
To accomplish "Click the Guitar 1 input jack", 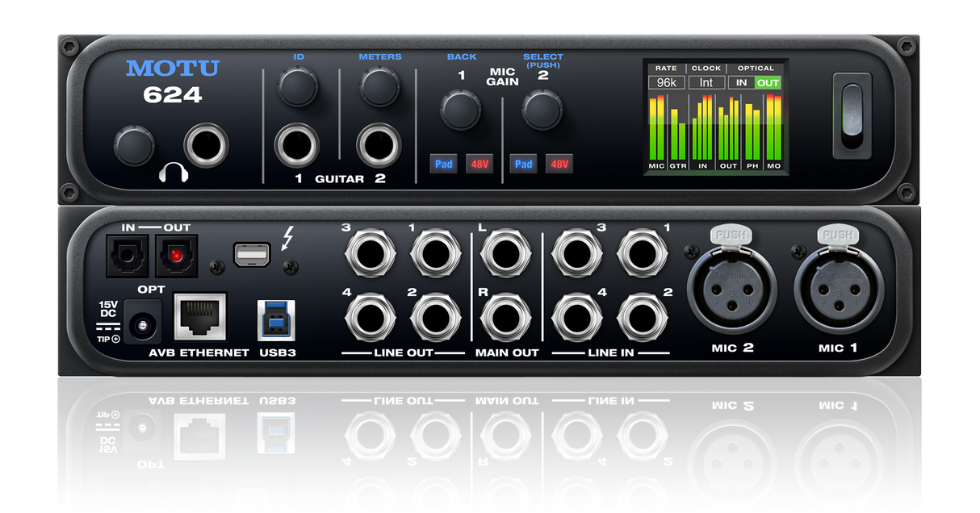I will [x=299, y=145].
